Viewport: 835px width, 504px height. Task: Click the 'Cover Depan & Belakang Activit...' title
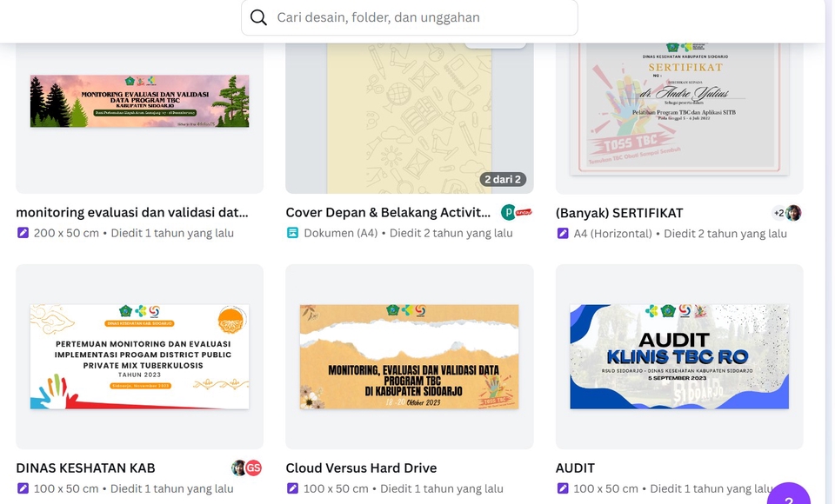pyautogui.click(x=388, y=213)
